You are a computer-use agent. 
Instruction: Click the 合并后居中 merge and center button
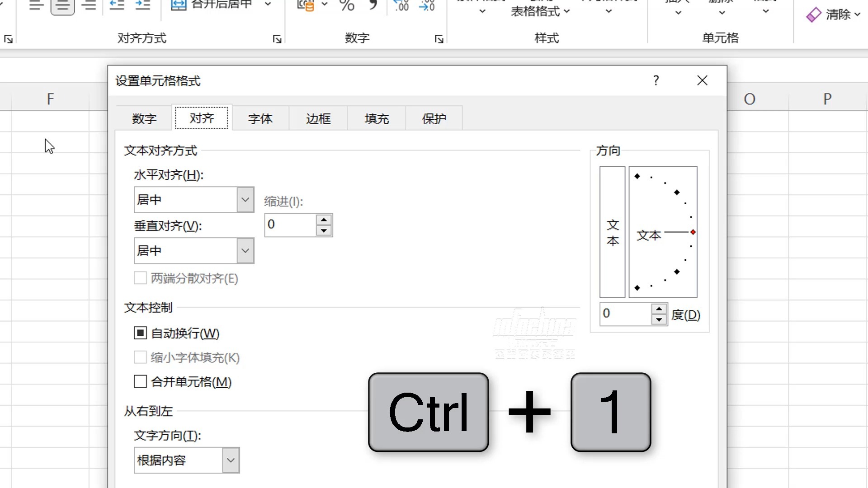pos(212,5)
